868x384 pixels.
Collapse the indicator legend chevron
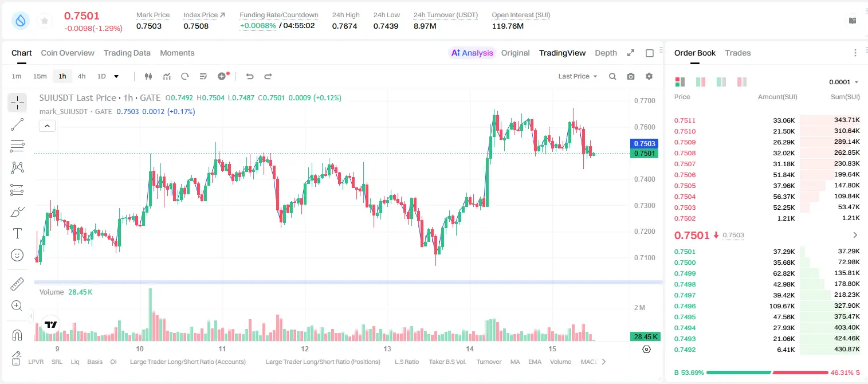click(x=47, y=126)
